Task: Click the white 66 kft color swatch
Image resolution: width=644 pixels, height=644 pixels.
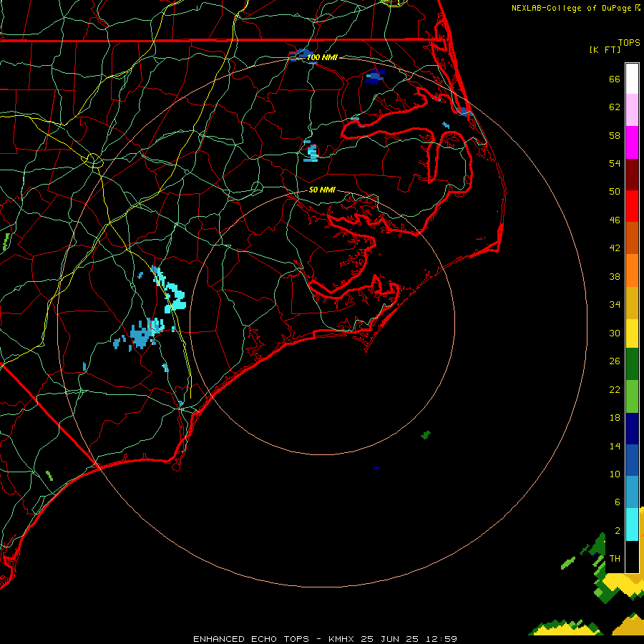Action: tap(632, 79)
